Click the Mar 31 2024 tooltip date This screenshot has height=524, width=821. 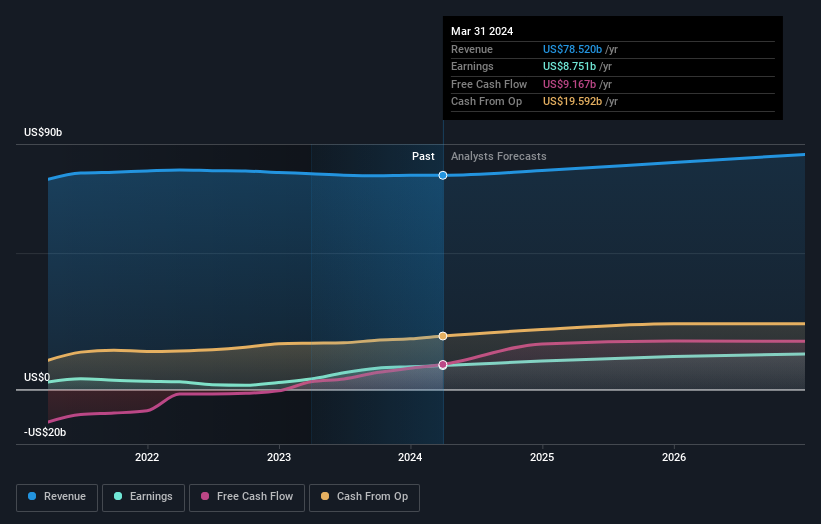(482, 31)
